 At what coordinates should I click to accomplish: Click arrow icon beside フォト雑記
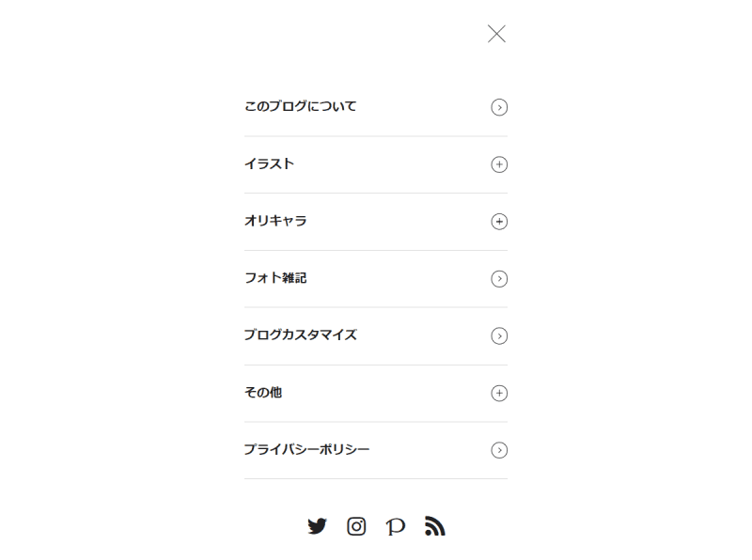499,278
